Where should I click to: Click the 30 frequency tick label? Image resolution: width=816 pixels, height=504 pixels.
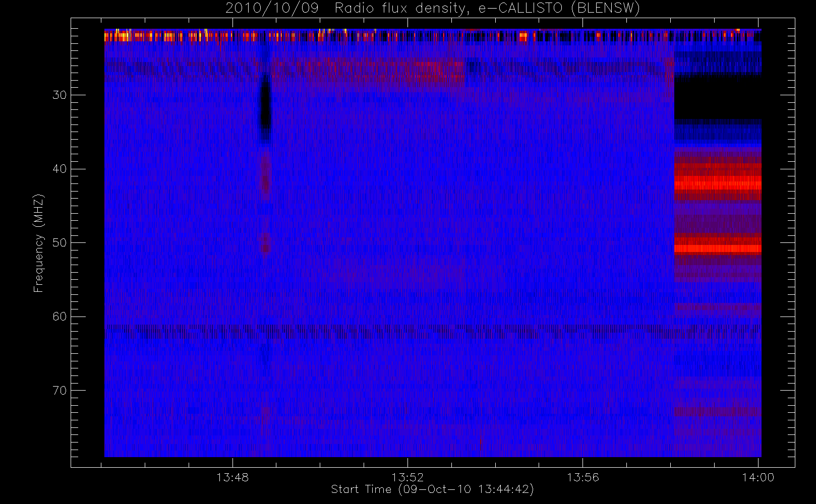pyautogui.click(x=60, y=95)
